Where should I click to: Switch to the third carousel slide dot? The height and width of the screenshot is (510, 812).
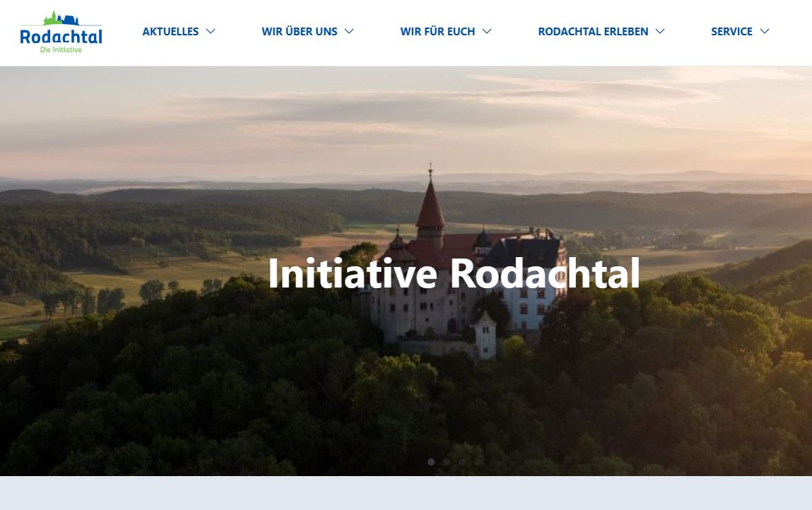click(462, 462)
